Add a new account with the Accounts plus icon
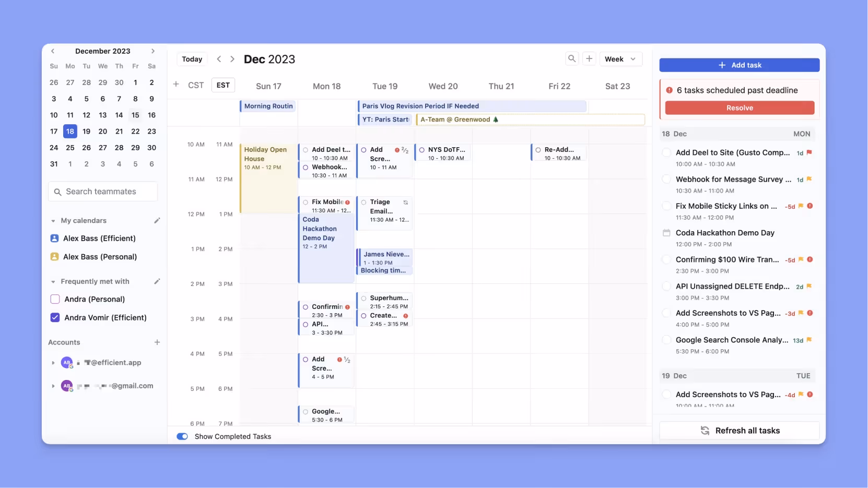The width and height of the screenshot is (868, 488). tap(157, 342)
